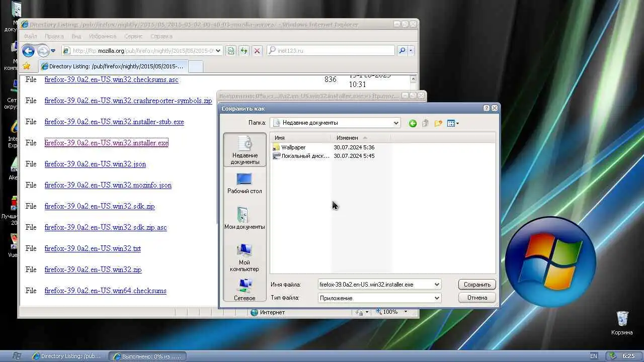Click the Refresh icon in IE toolbar
The image size is (644, 362).
pyautogui.click(x=244, y=51)
